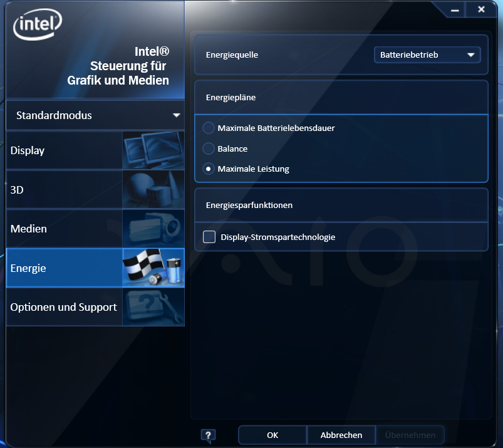
Task: Minimize the Intel control panel window
Action: click(x=455, y=10)
